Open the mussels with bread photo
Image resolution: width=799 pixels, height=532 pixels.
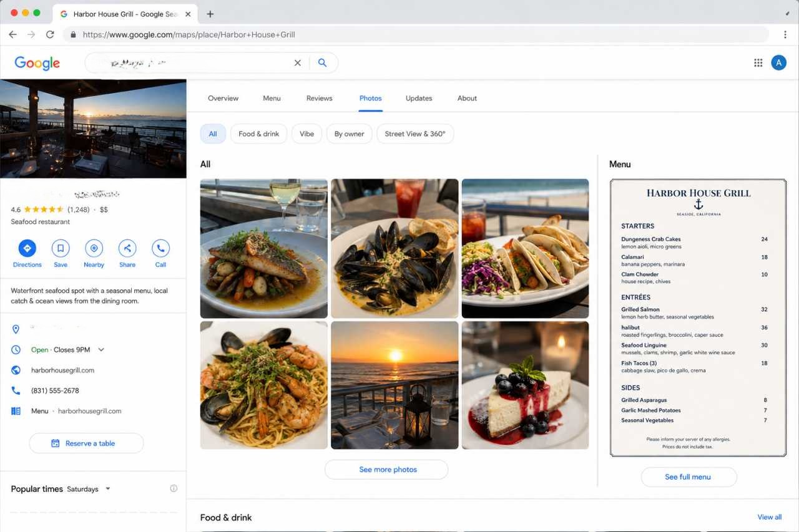tap(395, 249)
